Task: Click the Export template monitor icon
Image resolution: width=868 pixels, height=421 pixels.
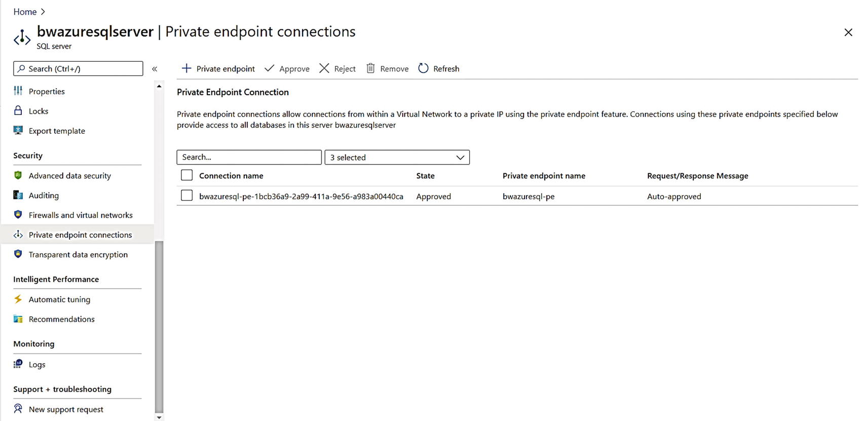Action: (18, 130)
